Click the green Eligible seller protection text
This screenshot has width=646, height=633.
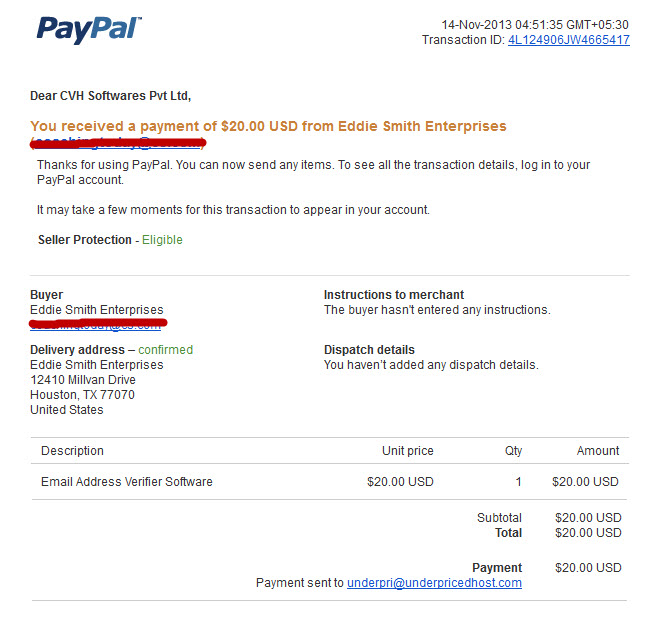[x=162, y=240]
